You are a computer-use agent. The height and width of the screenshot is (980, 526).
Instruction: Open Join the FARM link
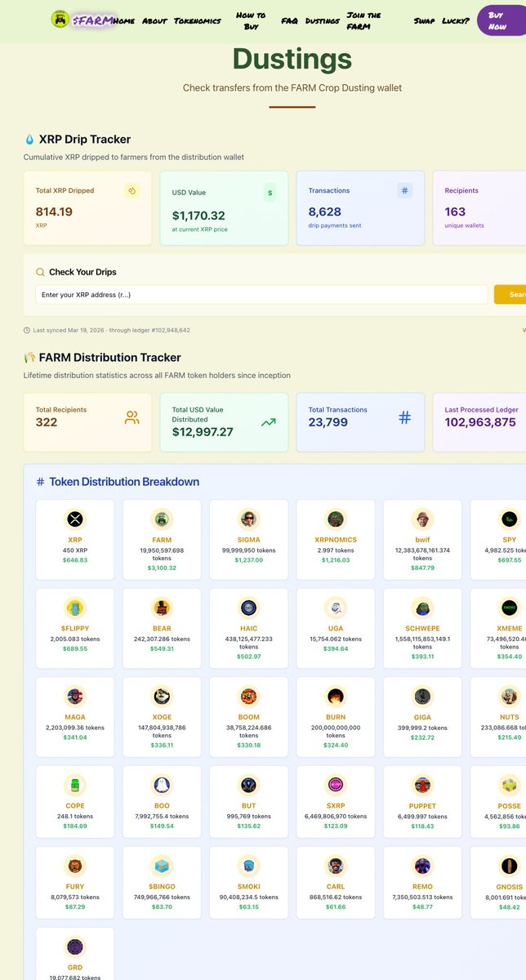[x=363, y=20]
